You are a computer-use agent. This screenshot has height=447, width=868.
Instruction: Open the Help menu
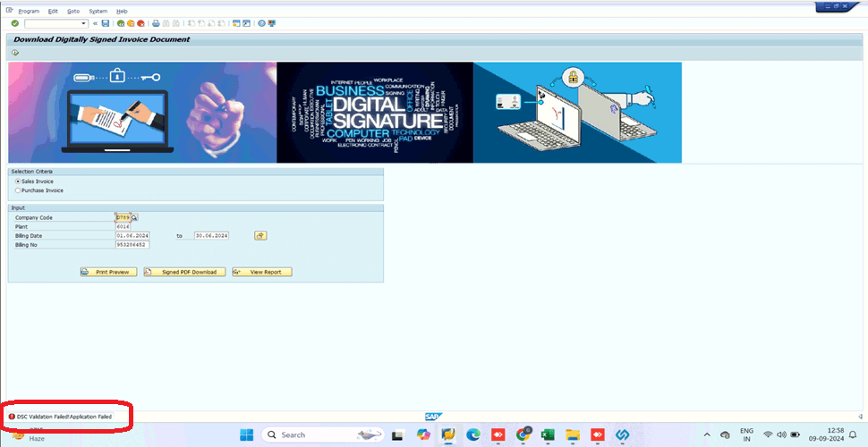click(x=122, y=11)
